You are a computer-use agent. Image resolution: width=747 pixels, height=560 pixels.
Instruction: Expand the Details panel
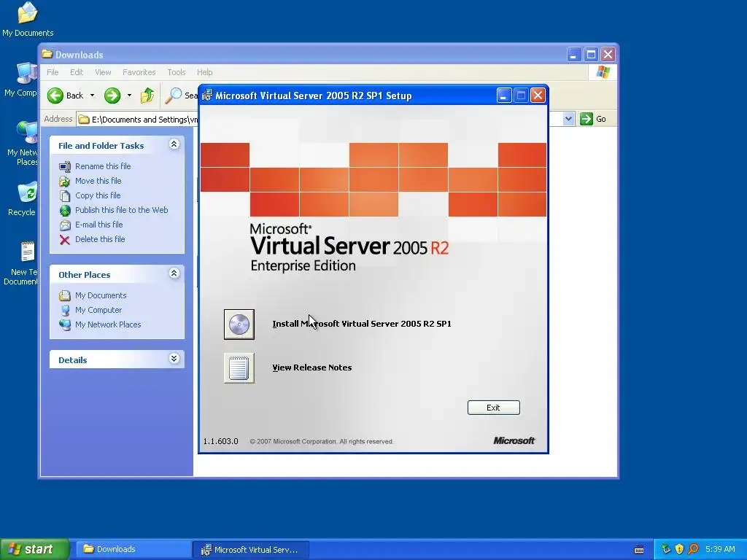coord(174,359)
